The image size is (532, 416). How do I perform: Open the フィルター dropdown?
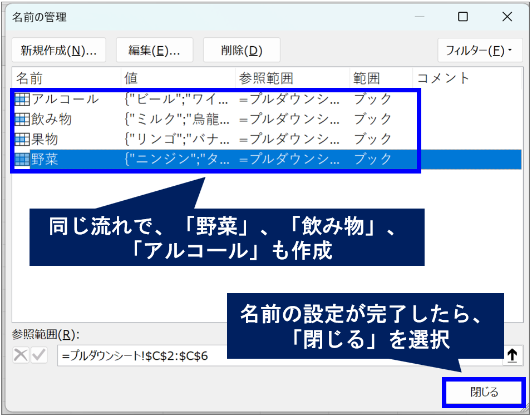(479, 51)
